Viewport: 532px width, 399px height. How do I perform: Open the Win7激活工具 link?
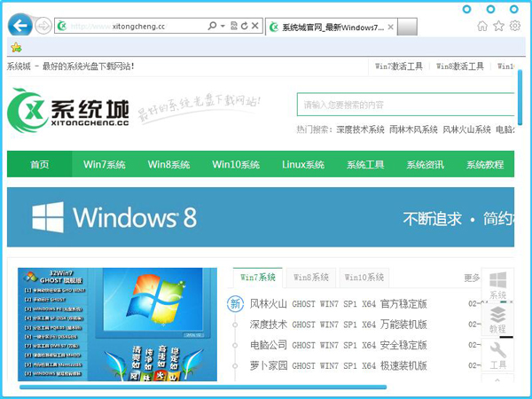click(x=399, y=66)
